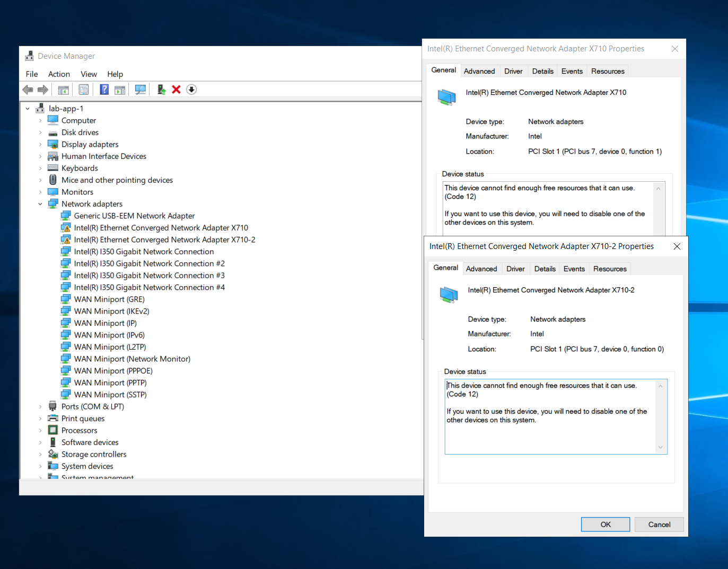Switch to Details tab in X710-2 Properties

(545, 269)
